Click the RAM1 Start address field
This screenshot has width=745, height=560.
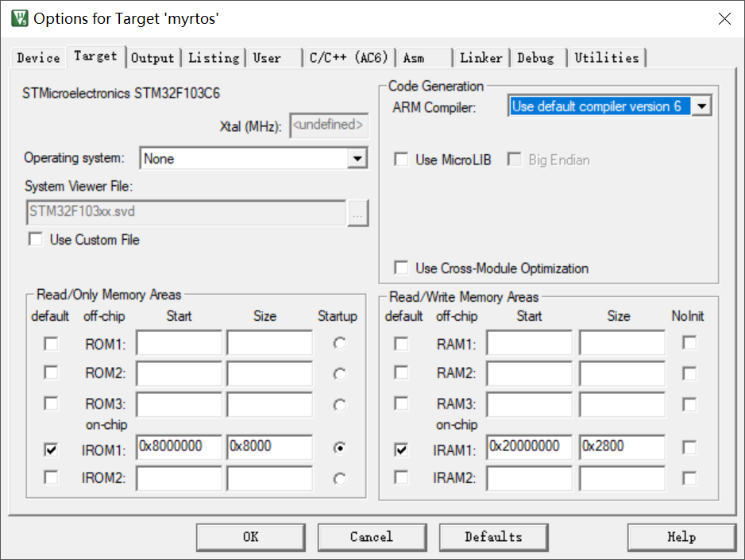click(x=529, y=343)
